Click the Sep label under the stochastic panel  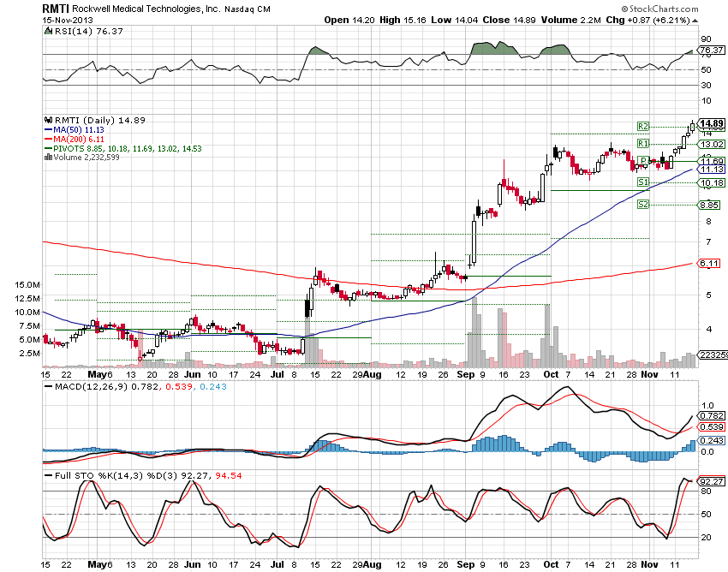[466, 564]
